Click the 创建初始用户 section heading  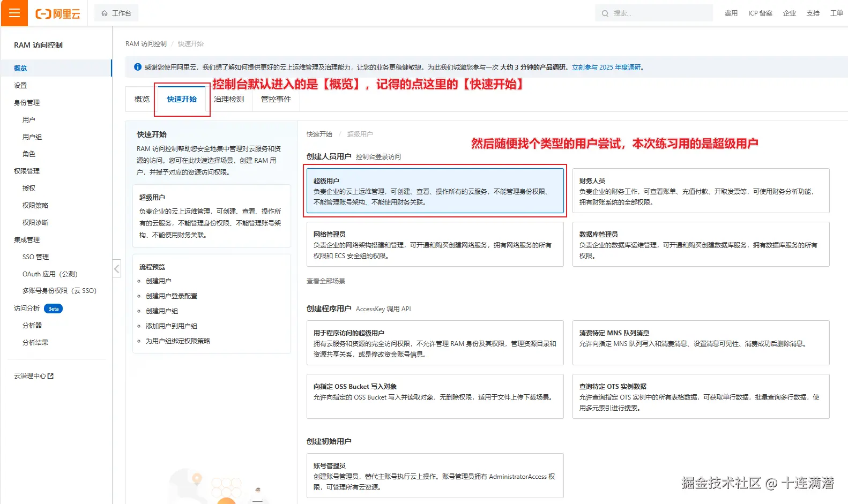[329, 441]
